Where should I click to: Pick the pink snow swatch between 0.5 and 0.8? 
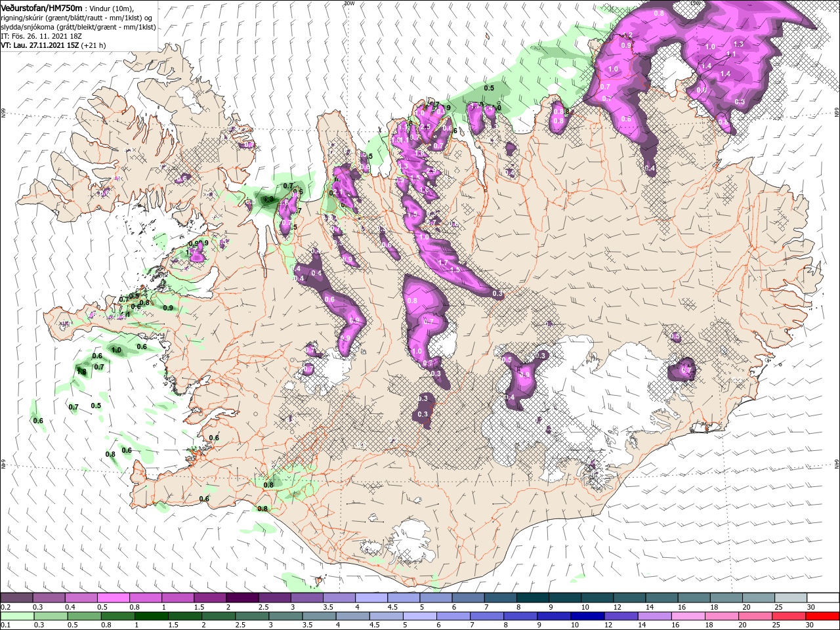pyautogui.click(x=114, y=597)
